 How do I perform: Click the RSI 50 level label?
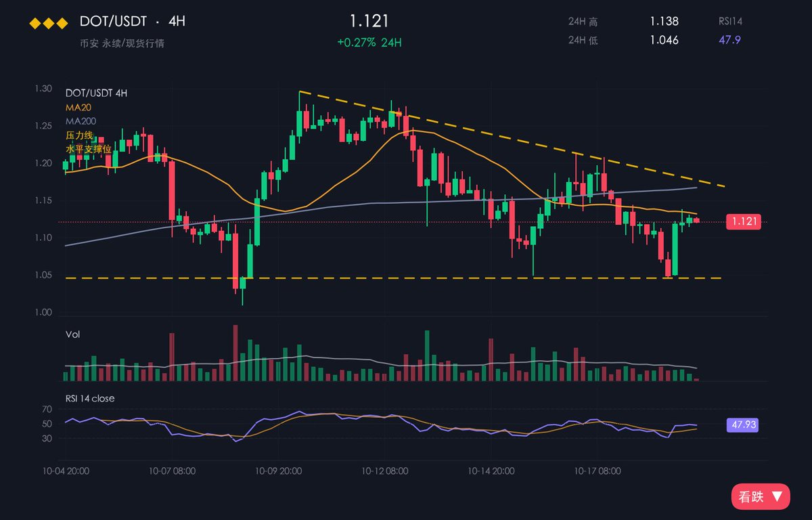coord(47,424)
